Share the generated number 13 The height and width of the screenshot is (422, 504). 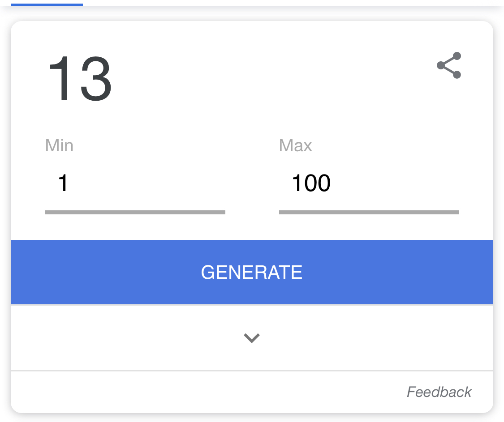point(449,65)
